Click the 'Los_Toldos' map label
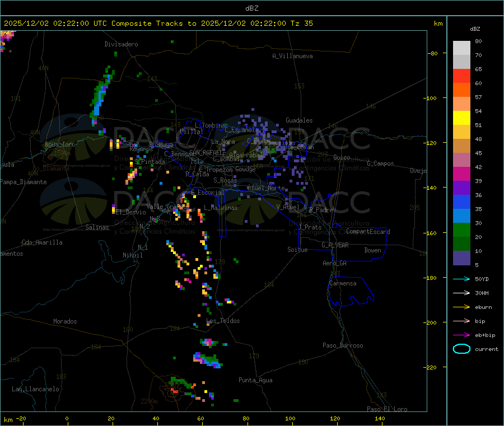Viewport: 504px width, 426px height. pyautogui.click(x=223, y=321)
